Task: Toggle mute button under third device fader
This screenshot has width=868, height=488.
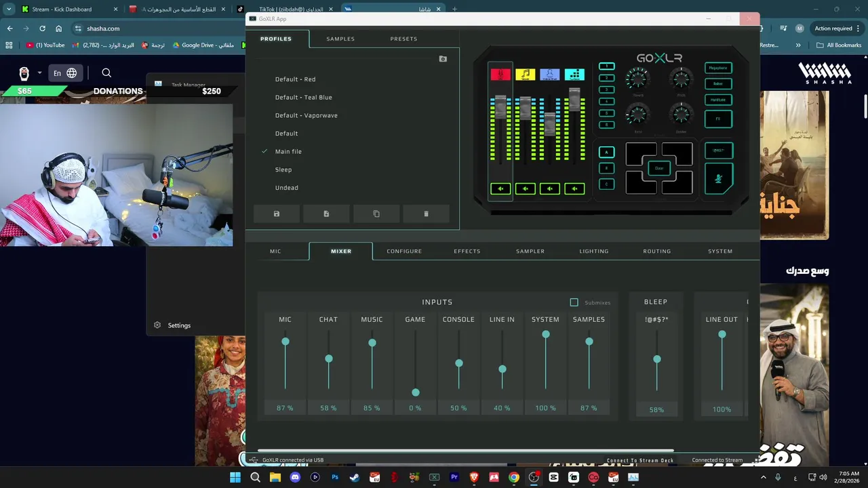Action: point(550,189)
